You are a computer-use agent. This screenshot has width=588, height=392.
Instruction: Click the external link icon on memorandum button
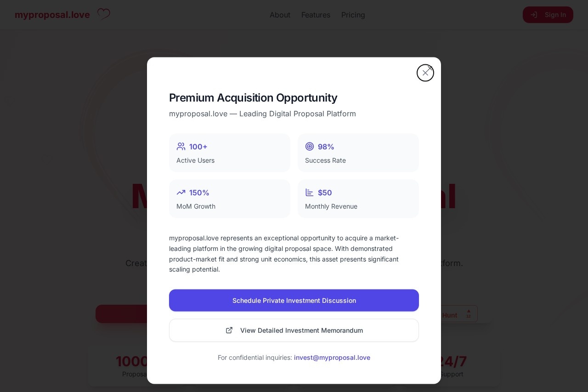tap(229, 330)
